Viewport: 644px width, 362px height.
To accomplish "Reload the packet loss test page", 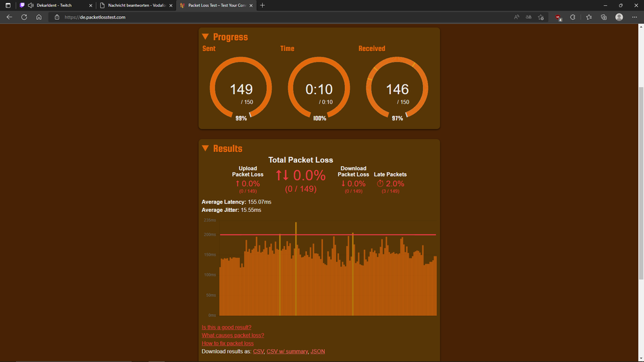I will (24, 17).
